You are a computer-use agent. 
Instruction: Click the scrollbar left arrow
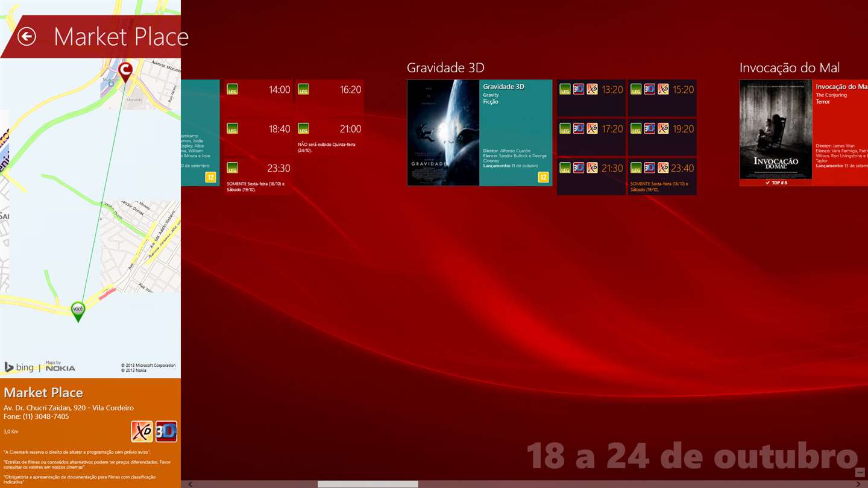tap(190, 484)
